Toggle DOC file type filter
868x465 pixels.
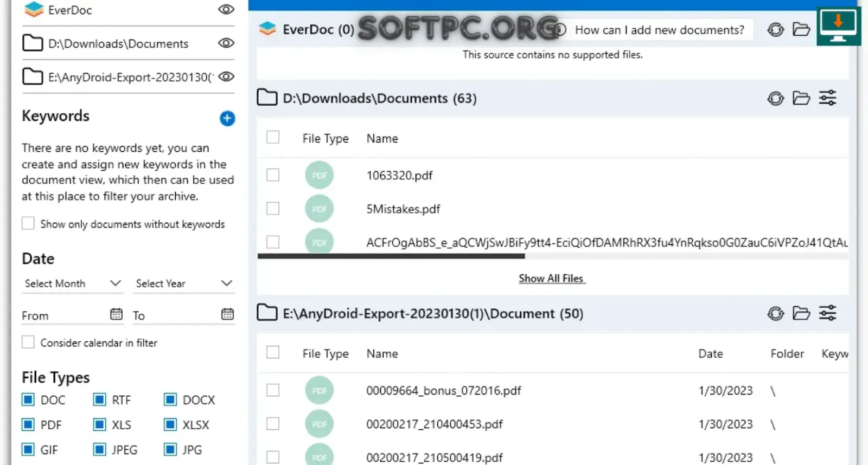click(x=28, y=400)
